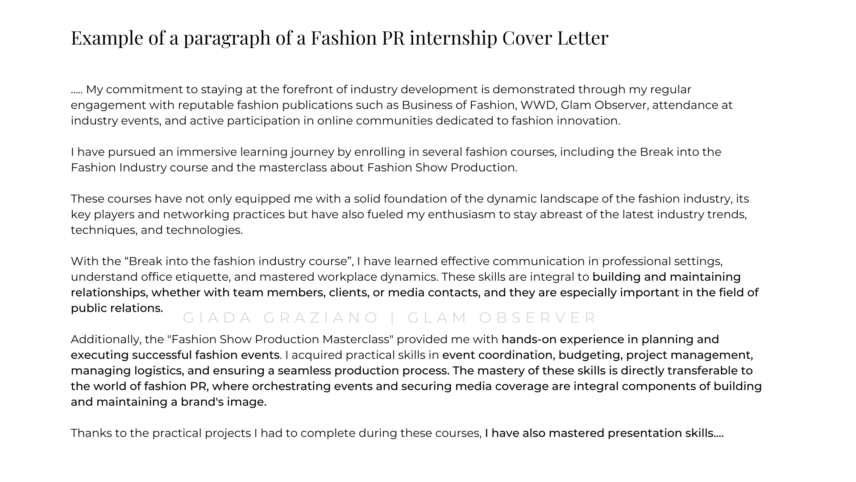This screenshot has height=482, width=856.
Task: Click the bold text 'executing successful fashion events'
Action: pos(175,355)
